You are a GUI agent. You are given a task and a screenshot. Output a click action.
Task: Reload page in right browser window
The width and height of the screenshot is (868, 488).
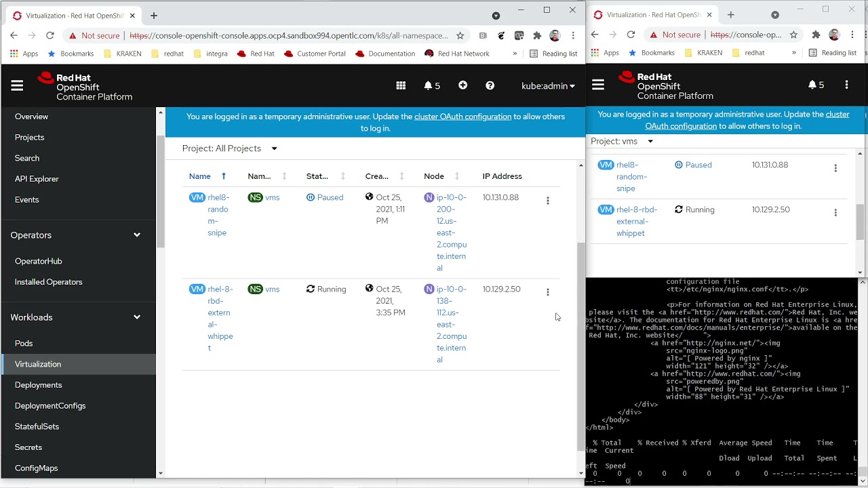631,35
